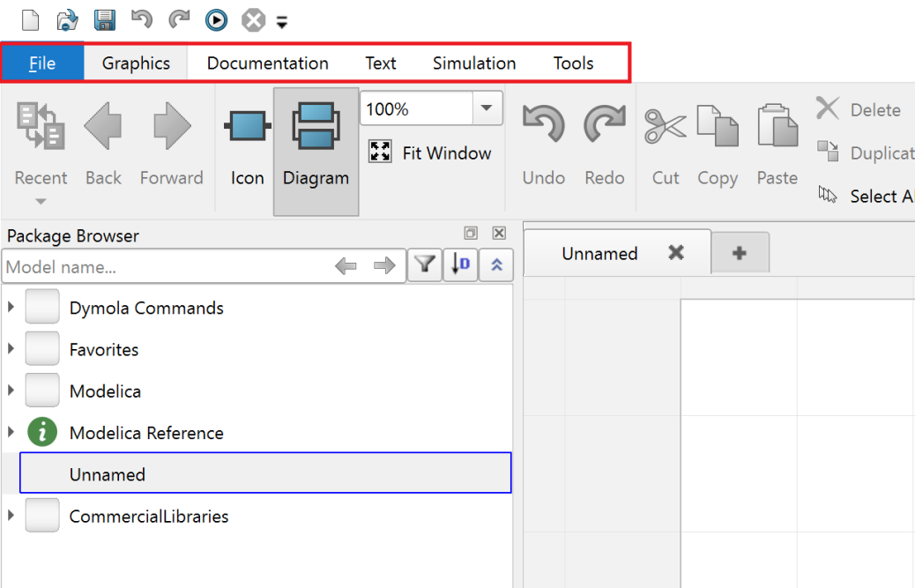The height and width of the screenshot is (588, 915).
Task: Click the Paste clipboard button
Action: [777, 144]
